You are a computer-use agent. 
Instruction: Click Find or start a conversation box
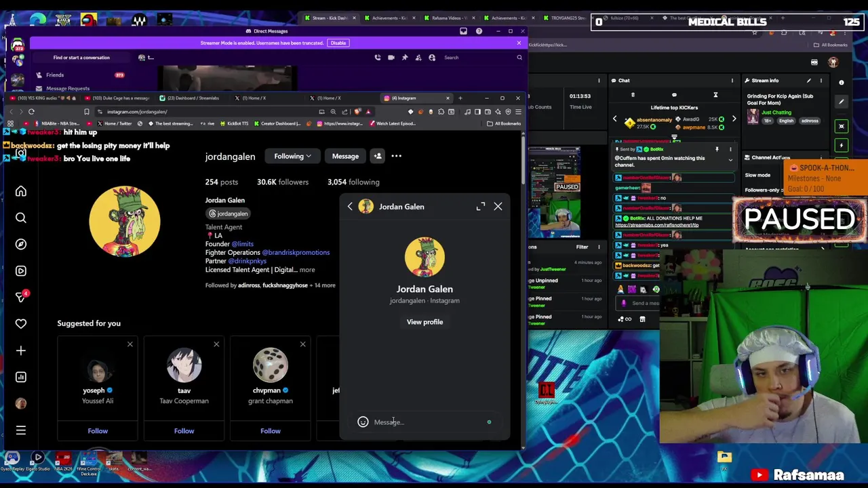coord(81,58)
